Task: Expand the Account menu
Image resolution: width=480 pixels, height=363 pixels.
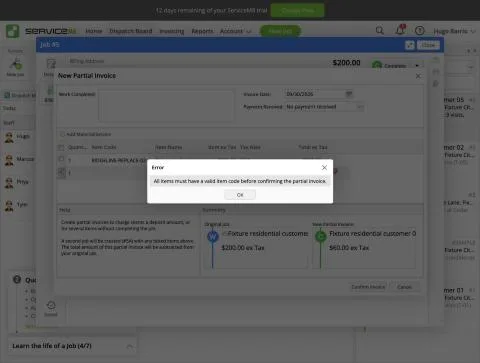Action: click(x=235, y=31)
